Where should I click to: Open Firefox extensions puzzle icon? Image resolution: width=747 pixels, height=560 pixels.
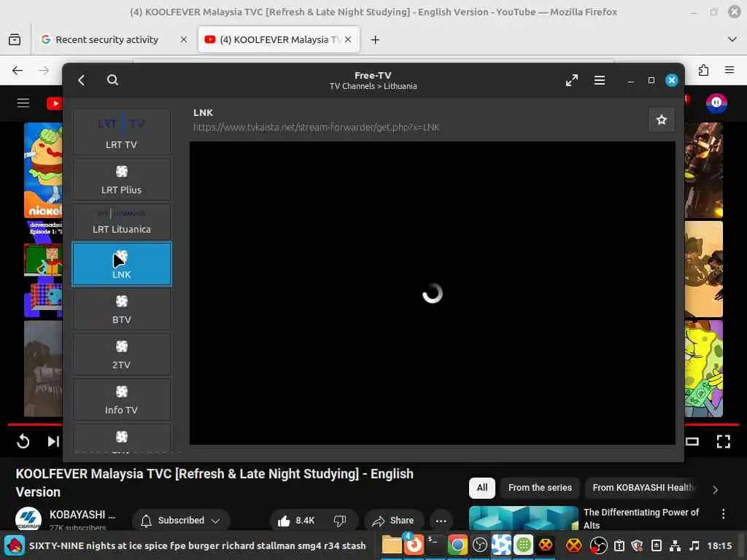click(704, 71)
